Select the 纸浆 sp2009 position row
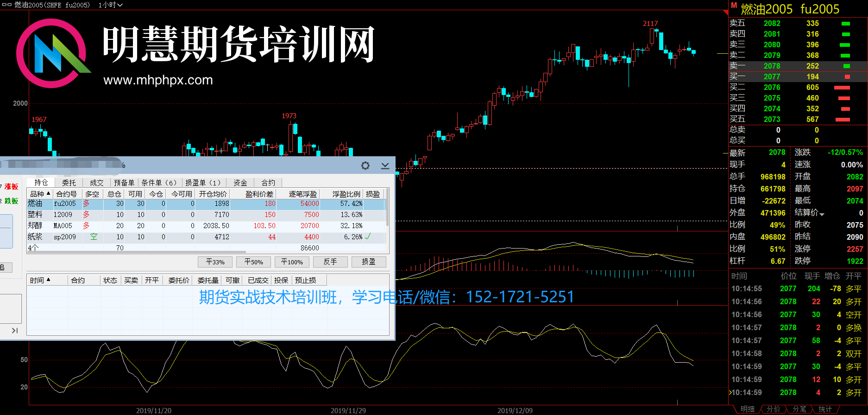The height and width of the screenshot is (415, 868). [x=206, y=237]
